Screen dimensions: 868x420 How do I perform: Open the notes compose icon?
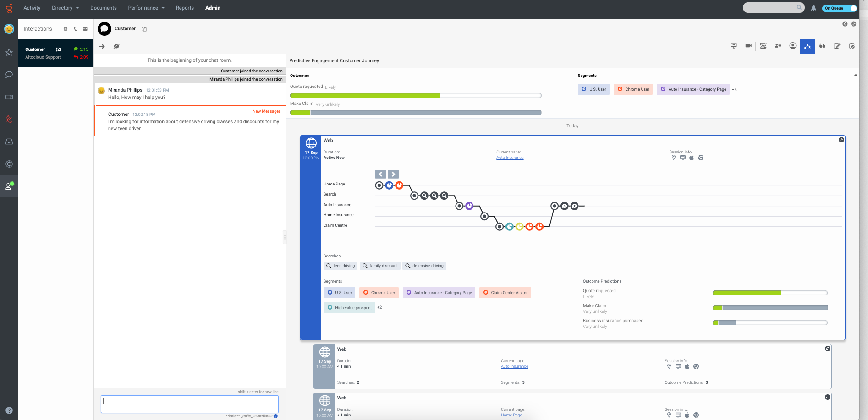click(x=837, y=46)
